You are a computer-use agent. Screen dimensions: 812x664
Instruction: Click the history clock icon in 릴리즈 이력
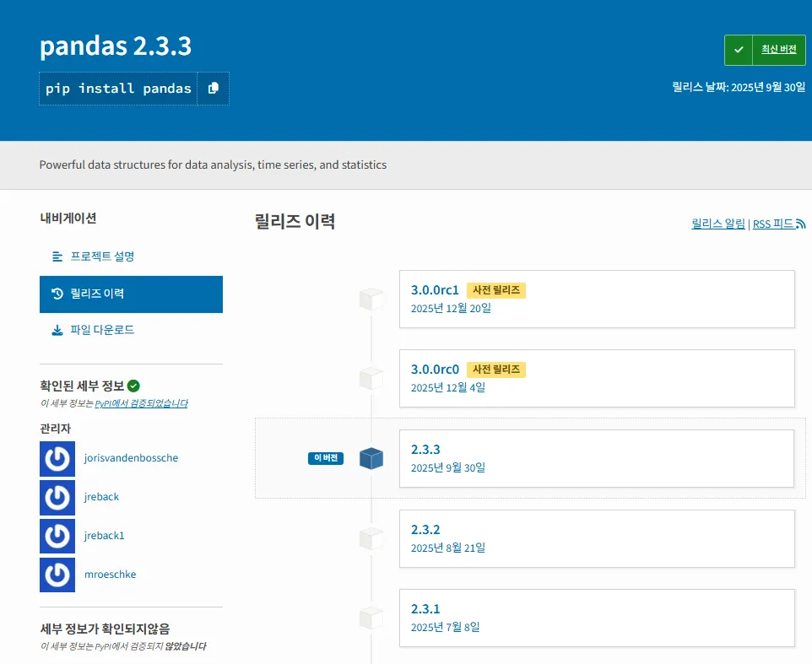(x=57, y=294)
